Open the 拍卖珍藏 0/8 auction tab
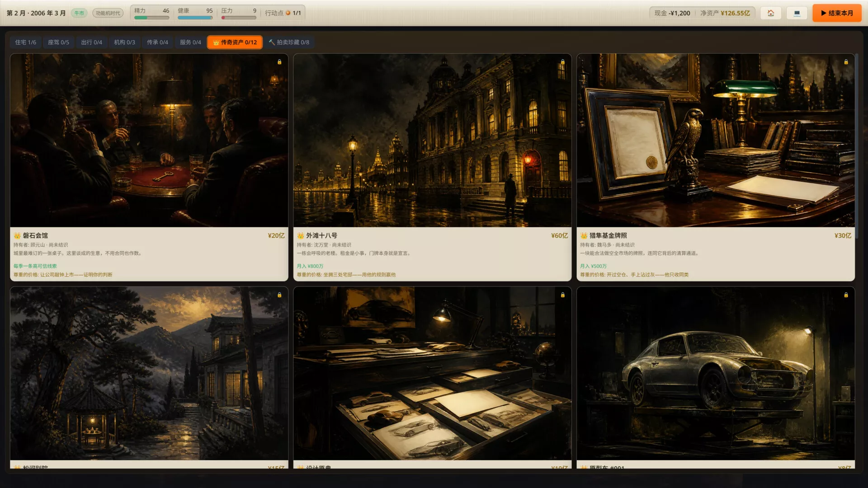The height and width of the screenshot is (488, 868). [x=289, y=42]
